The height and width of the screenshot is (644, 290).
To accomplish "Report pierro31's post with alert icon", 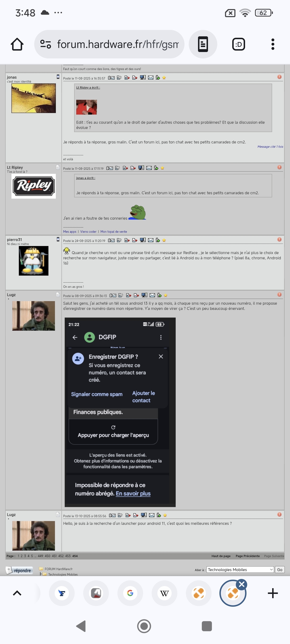I will coord(280,240).
